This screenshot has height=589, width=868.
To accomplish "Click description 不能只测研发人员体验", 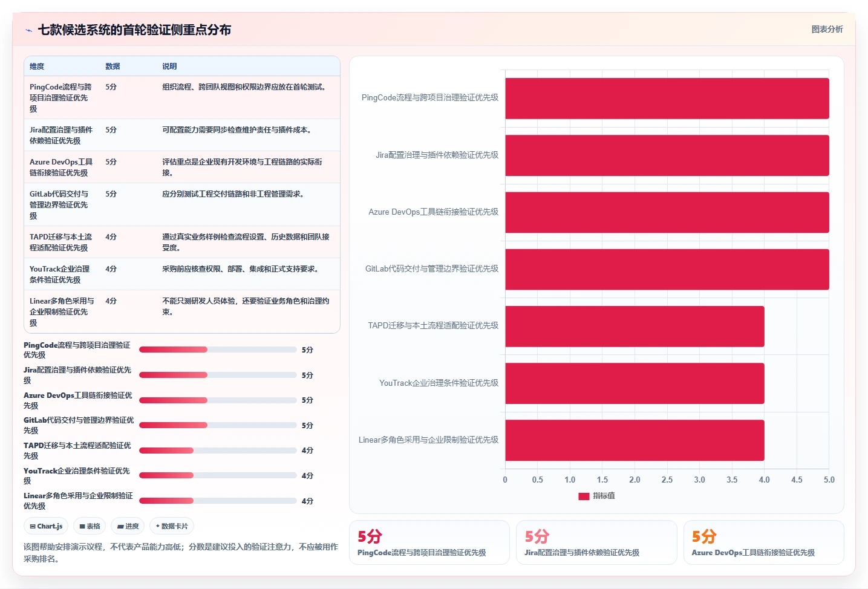I will 246,307.
